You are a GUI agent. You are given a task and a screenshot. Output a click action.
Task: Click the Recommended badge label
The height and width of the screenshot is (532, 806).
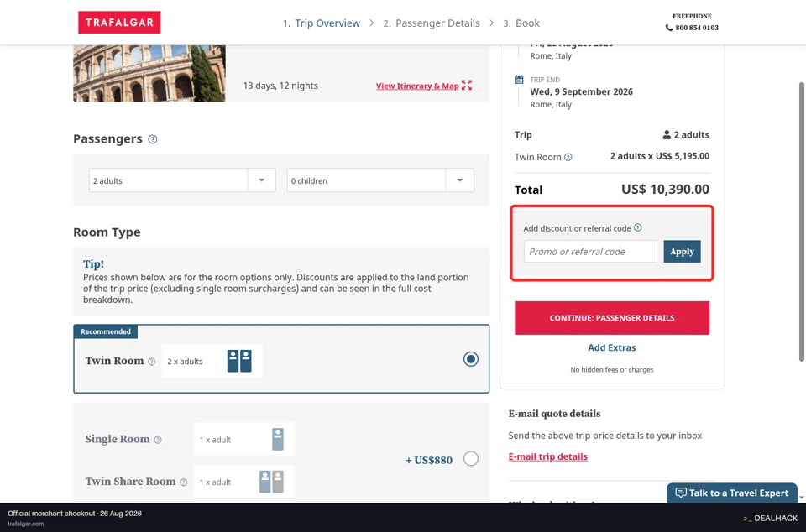click(106, 331)
